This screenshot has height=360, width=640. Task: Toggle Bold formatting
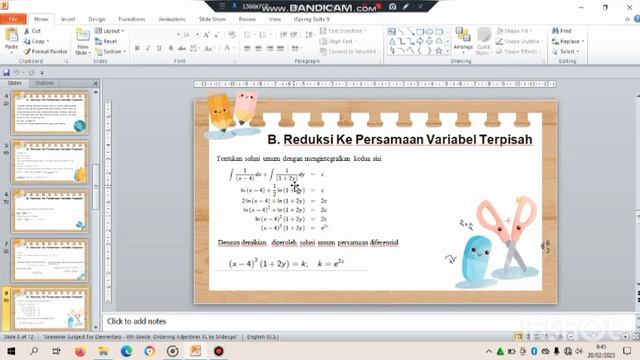[x=137, y=48]
